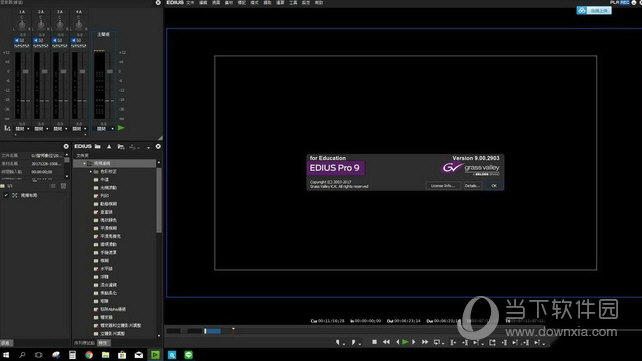
Task: Toggle the 视频布局 checkbox
Action: coord(6,196)
